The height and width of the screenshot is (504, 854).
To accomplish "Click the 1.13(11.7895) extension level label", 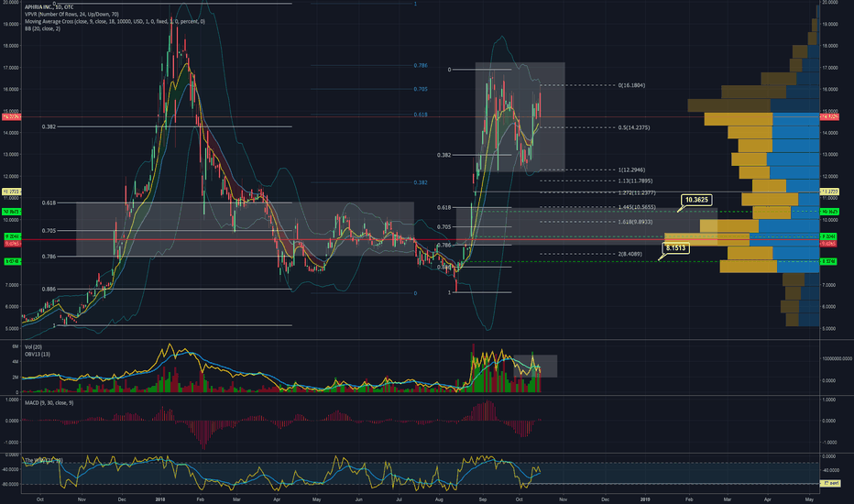I will [635, 181].
